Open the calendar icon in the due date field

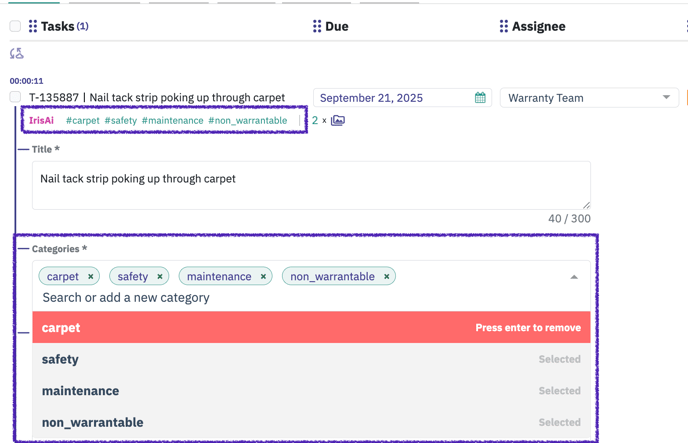point(480,97)
